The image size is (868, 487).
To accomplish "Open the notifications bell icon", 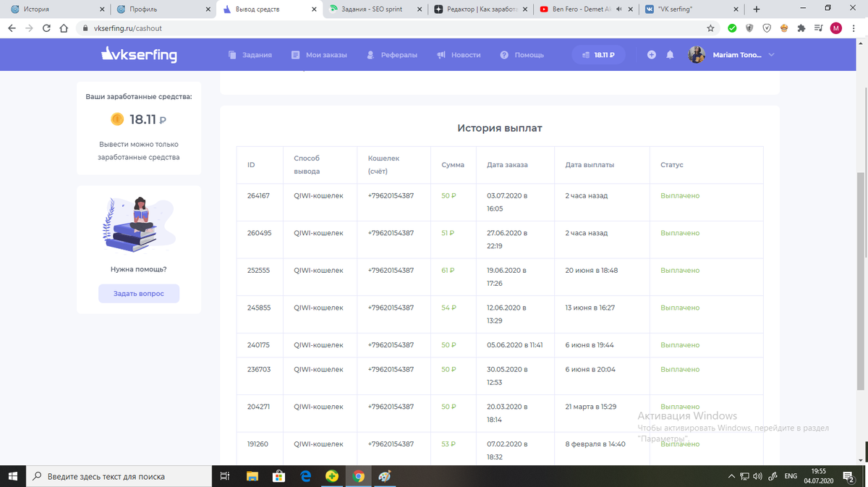I will tap(671, 55).
